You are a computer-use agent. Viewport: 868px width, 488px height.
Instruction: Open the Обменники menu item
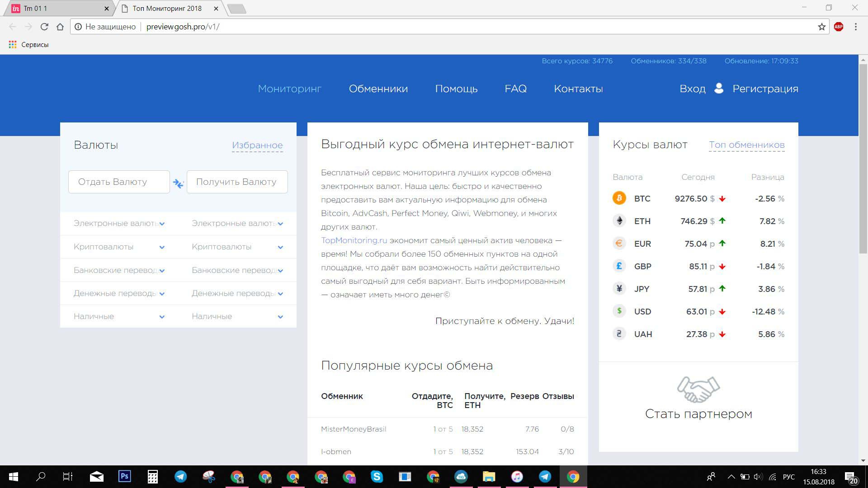[378, 89]
